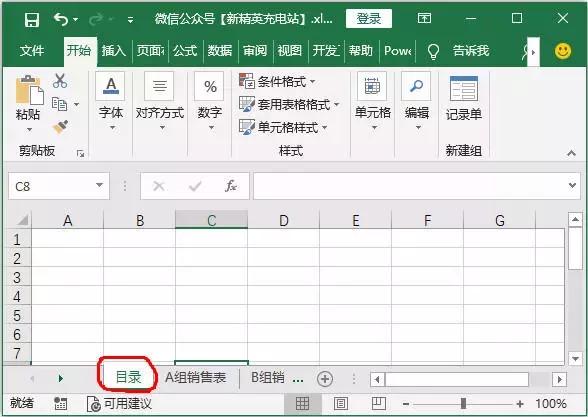Click 可用建议 accessibility status
588x417 pixels.
pos(120,404)
